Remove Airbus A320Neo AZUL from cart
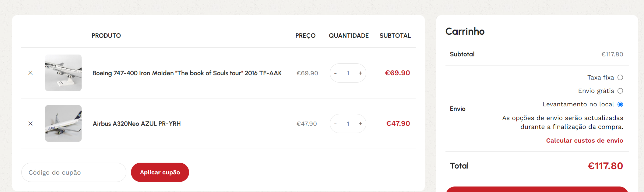 pyautogui.click(x=30, y=123)
